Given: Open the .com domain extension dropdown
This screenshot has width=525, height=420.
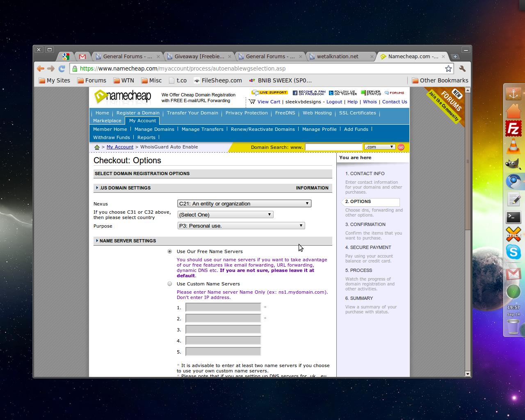Looking at the screenshot, I should 379,147.
